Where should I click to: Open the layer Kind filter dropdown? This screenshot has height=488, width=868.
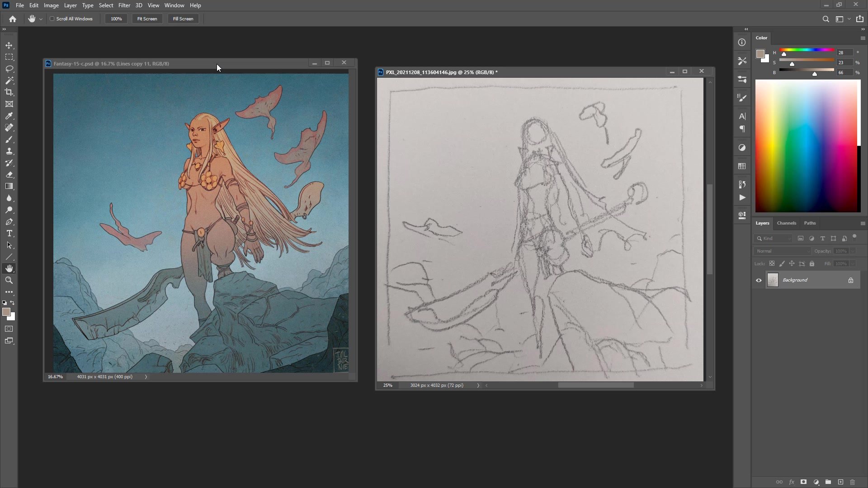click(773, 238)
